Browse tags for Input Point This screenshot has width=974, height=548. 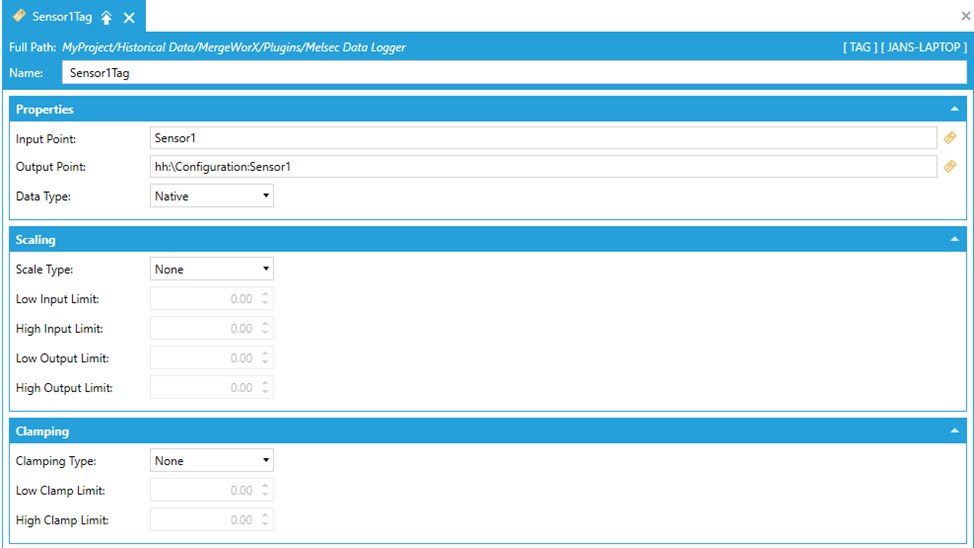point(950,138)
